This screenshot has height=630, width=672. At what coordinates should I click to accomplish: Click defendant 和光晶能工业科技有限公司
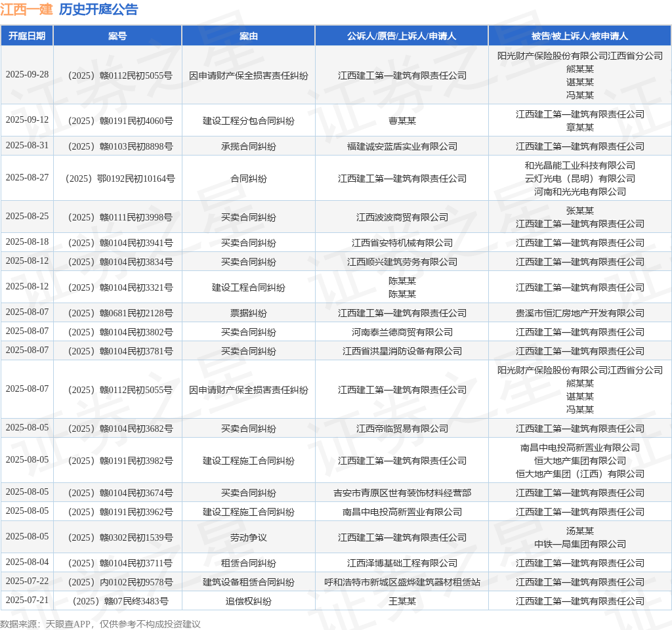pos(580,165)
